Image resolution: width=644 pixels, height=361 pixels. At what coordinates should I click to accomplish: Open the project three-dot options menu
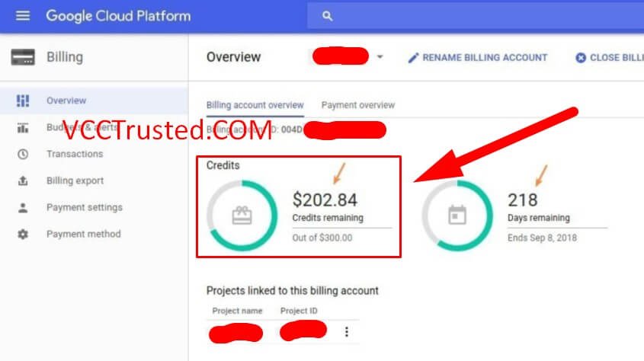click(x=347, y=331)
